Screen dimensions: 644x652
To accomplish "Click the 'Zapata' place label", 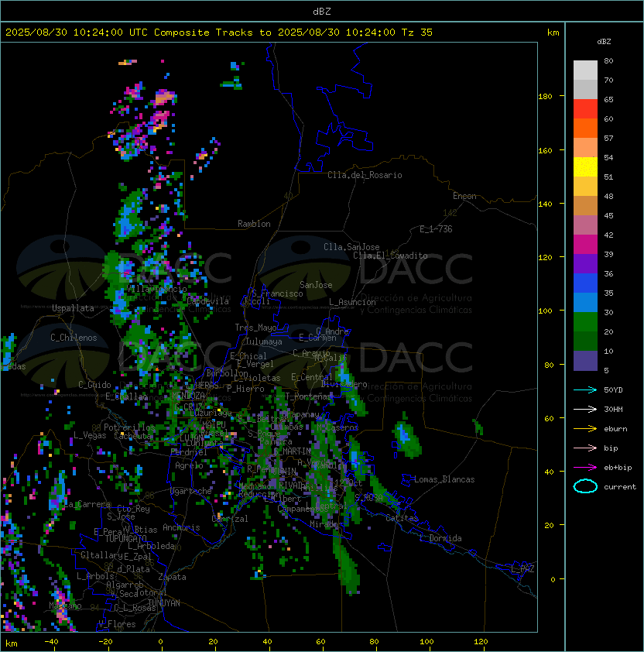I will click(172, 577).
